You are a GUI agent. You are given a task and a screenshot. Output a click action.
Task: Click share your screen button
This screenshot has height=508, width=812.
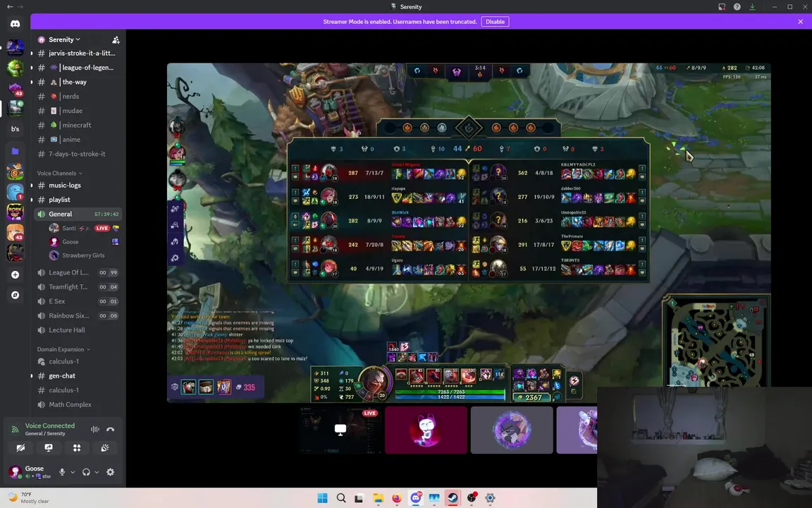click(49, 448)
